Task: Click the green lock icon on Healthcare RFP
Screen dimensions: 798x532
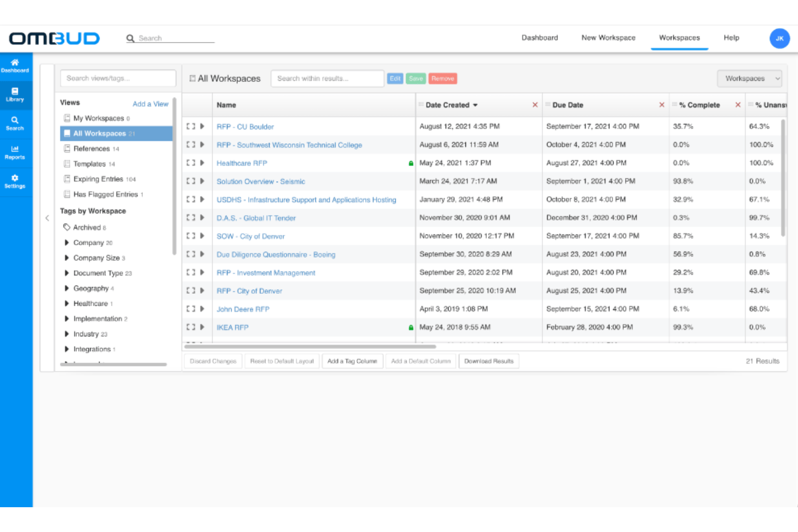Action: pos(411,163)
